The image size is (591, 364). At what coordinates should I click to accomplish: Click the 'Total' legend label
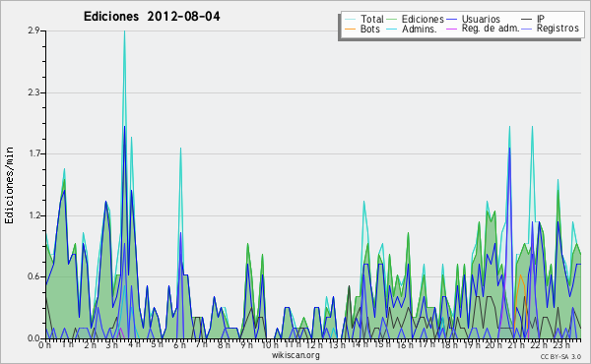(x=371, y=19)
